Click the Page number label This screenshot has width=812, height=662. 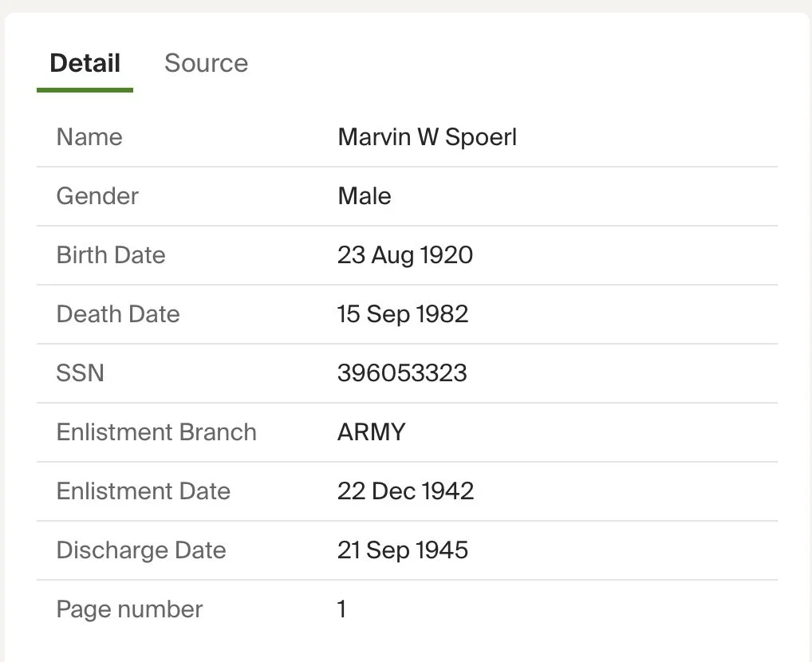tap(129, 609)
